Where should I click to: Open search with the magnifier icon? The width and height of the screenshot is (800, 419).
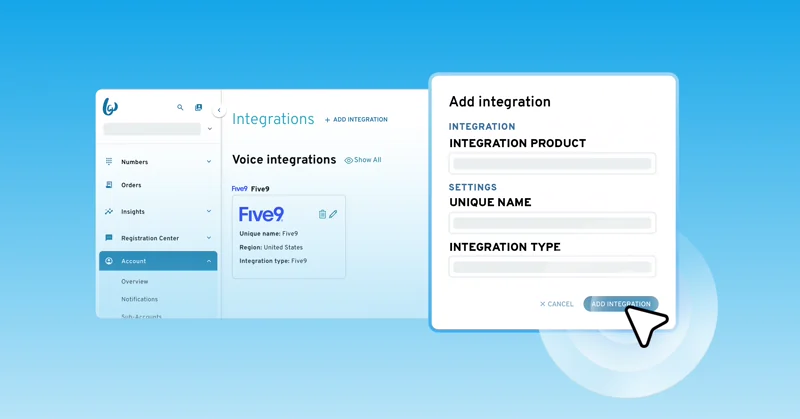(x=180, y=108)
